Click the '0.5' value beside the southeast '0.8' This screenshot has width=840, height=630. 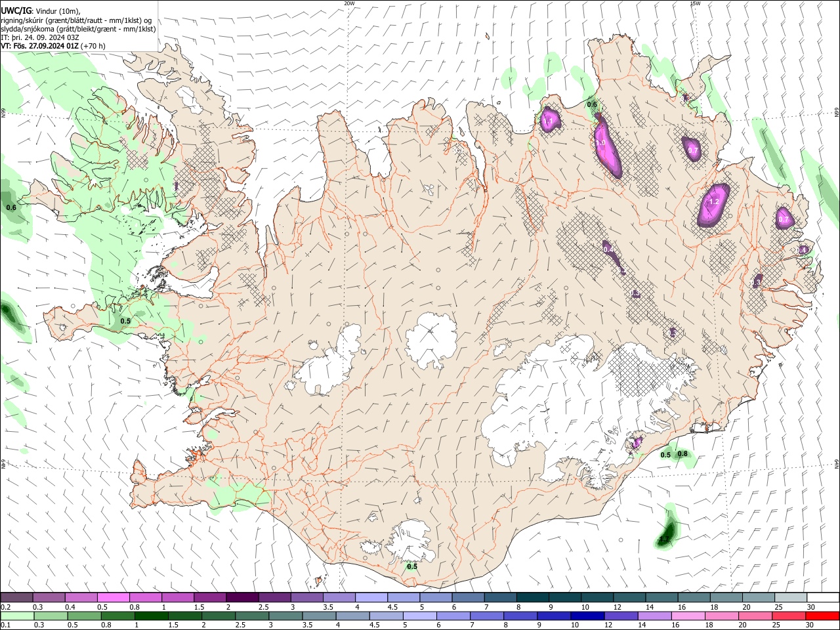[x=665, y=455]
